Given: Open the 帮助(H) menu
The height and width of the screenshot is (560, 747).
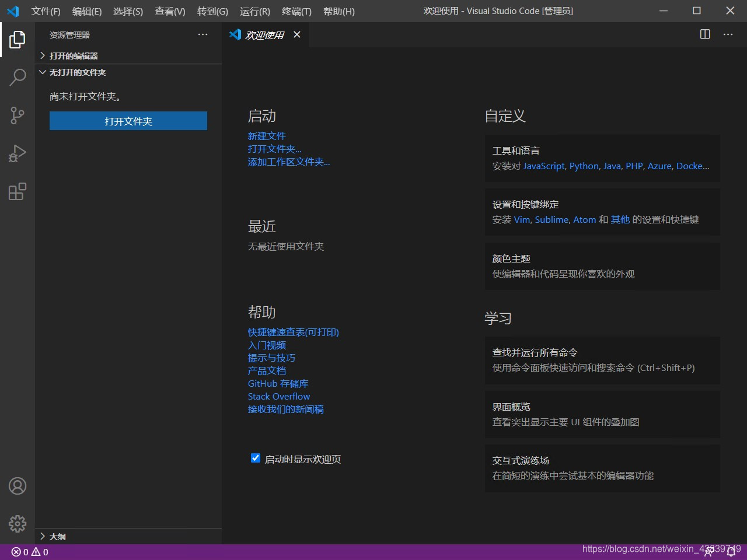Looking at the screenshot, I should (x=339, y=11).
